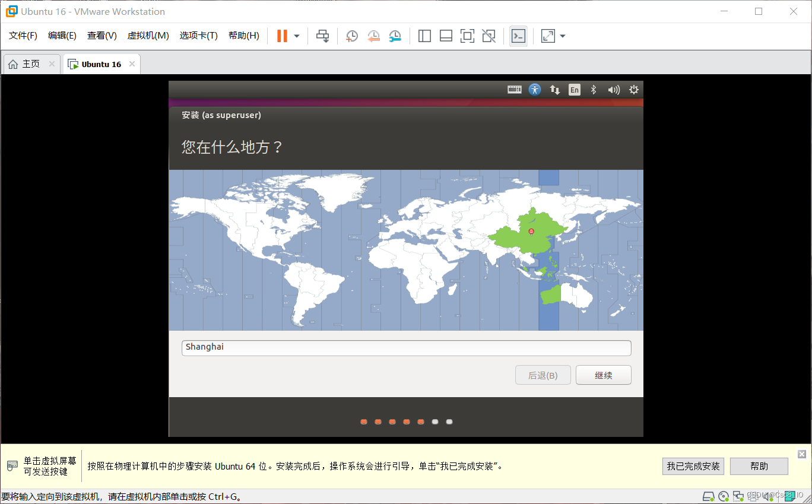Screen dimensions: 812x504
Task: Click the Ubuntu keyboard indicator icon
Action: (515, 90)
